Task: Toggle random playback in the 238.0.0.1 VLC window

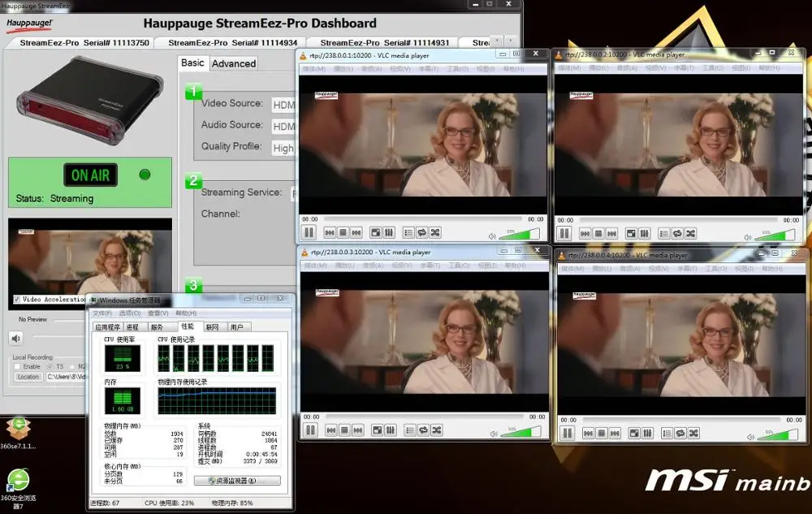Action: click(435, 233)
